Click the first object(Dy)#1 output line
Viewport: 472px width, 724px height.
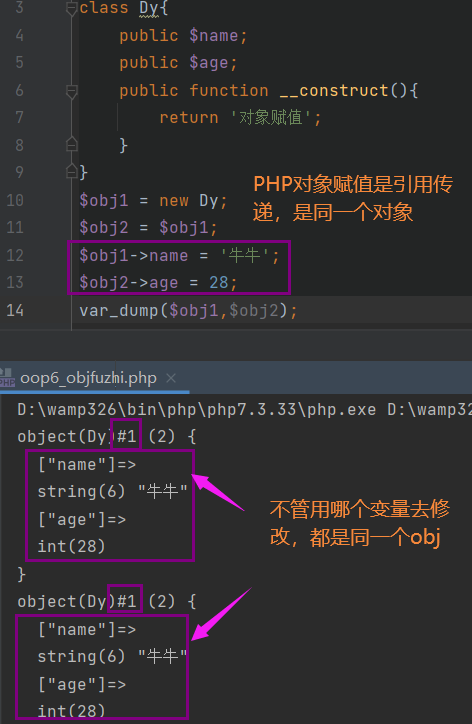pos(107,436)
